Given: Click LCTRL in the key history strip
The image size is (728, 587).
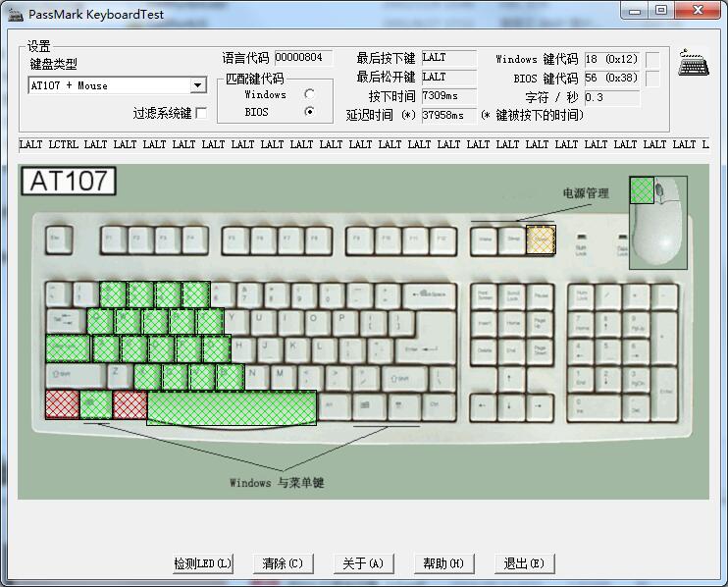Looking at the screenshot, I should pyautogui.click(x=63, y=144).
